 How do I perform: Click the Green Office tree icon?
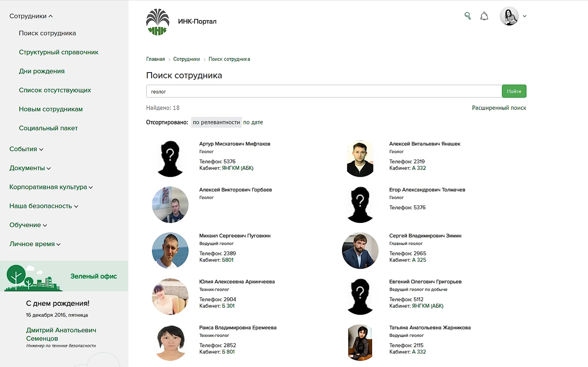click(17, 276)
